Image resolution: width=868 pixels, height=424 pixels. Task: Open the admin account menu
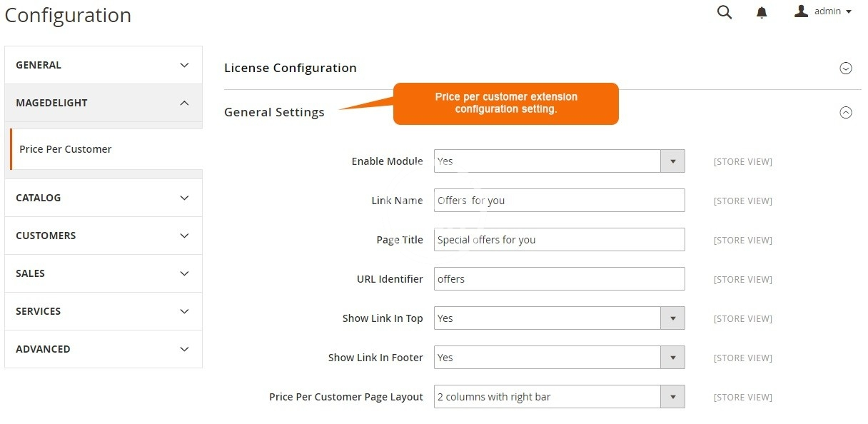pyautogui.click(x=823, y=11)
